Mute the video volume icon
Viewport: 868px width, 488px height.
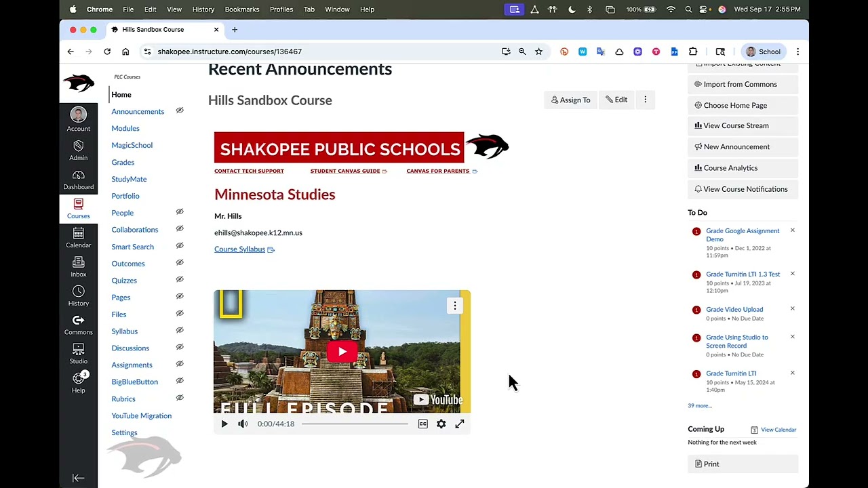(243, 424)
